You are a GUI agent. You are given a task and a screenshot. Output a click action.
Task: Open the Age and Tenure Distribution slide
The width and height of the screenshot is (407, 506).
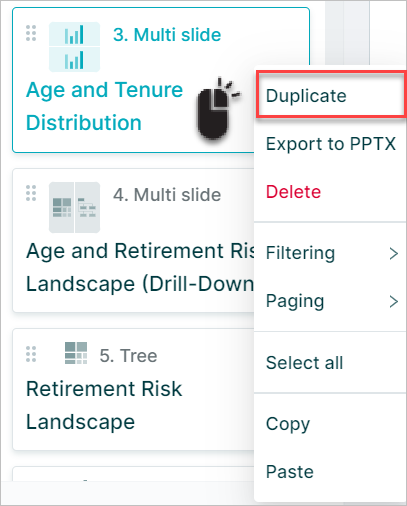point(104,106)
